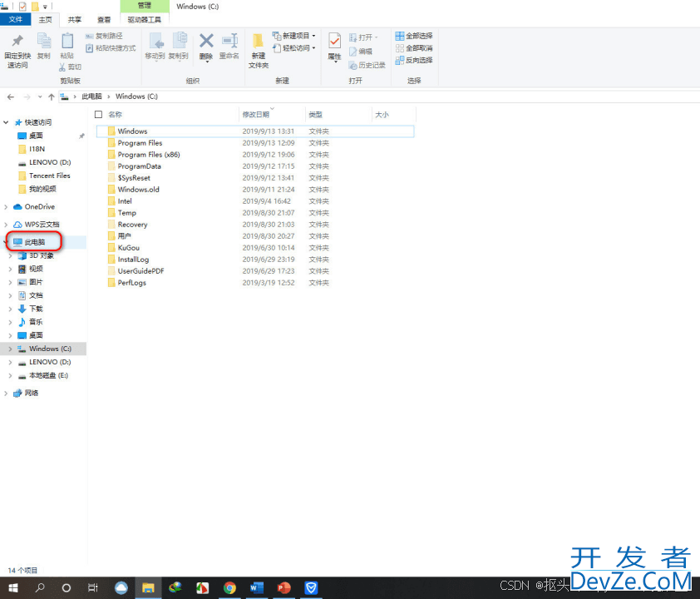The width and height of the screenshot is (700, 599).
Task: Open the Windows Start menu
Action: click(13, 588)
